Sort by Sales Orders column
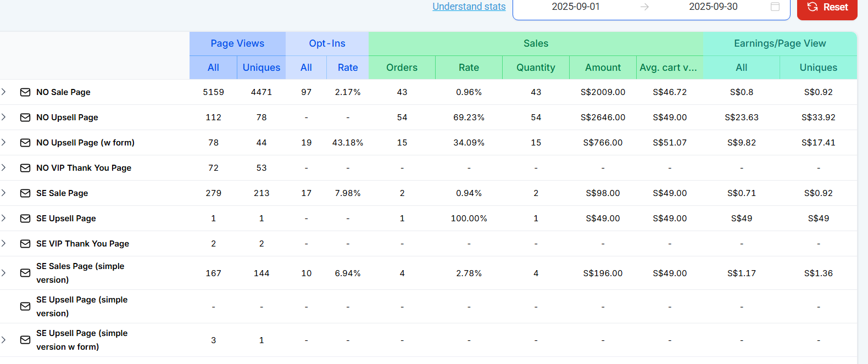Viewport: 868px width, 364px height. click(402, 68)
